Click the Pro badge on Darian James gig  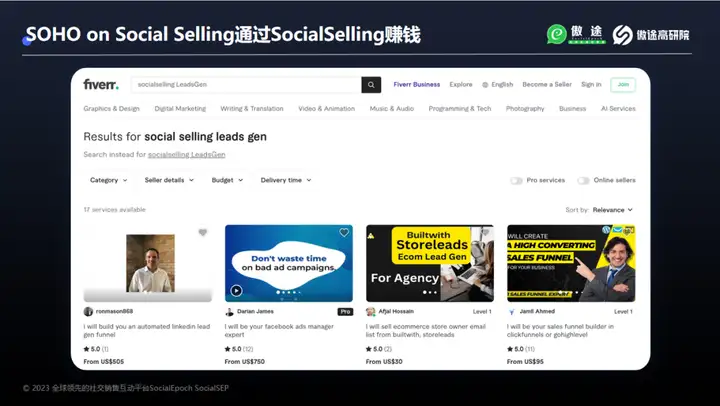pos(345,311)
